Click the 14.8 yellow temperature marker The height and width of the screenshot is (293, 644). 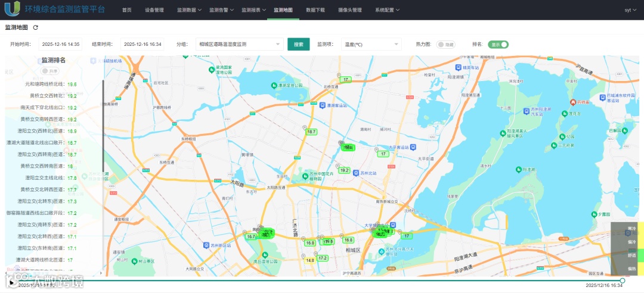(309, 260)
